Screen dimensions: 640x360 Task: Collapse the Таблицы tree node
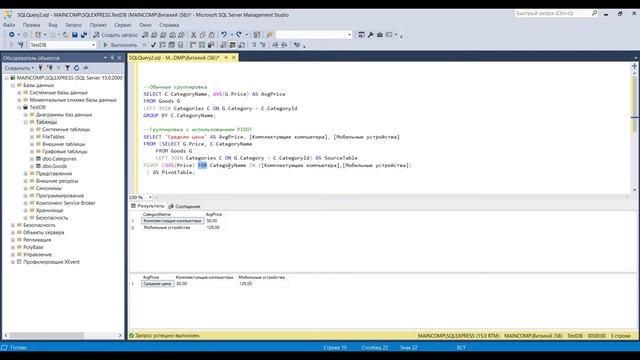point(25,122)
